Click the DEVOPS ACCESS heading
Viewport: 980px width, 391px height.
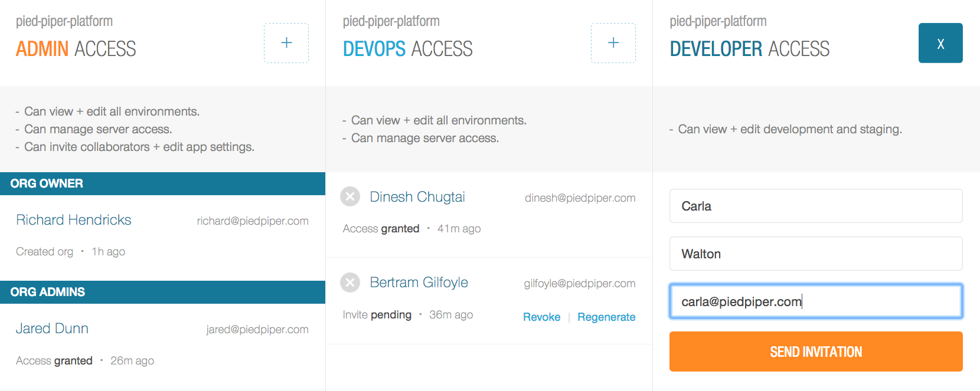(408, 49)
